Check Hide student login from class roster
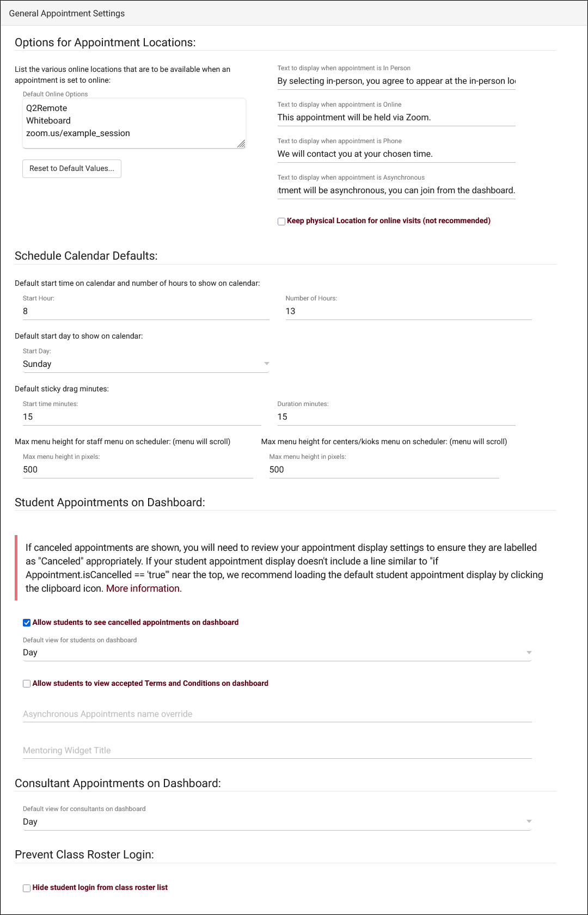588x915 pixels. point(27,888)
